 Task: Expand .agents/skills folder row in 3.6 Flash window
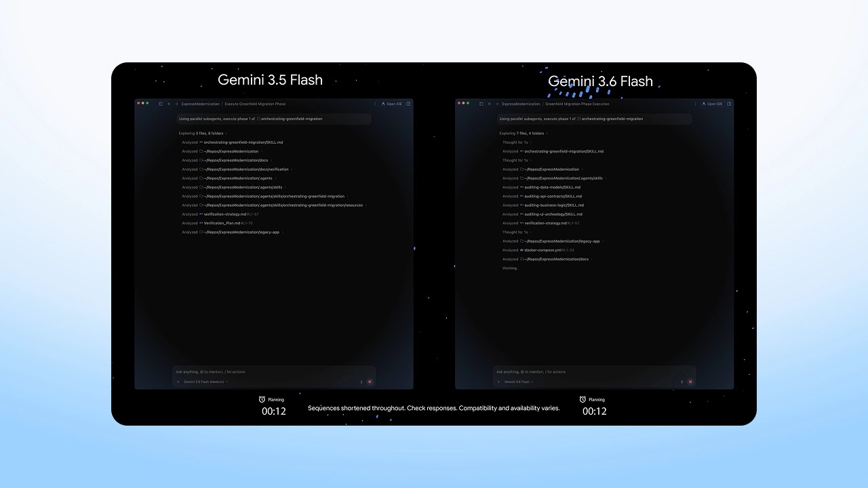click(554, 178)
